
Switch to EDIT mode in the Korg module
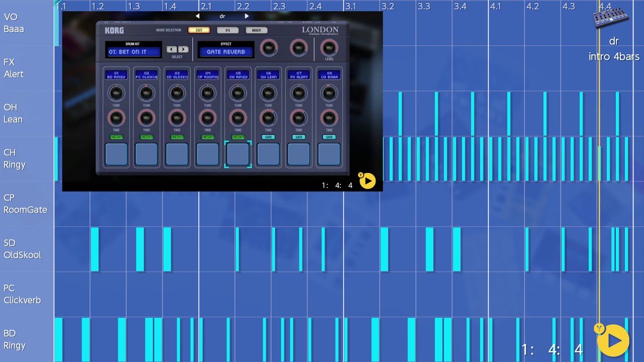pos(199,30)
